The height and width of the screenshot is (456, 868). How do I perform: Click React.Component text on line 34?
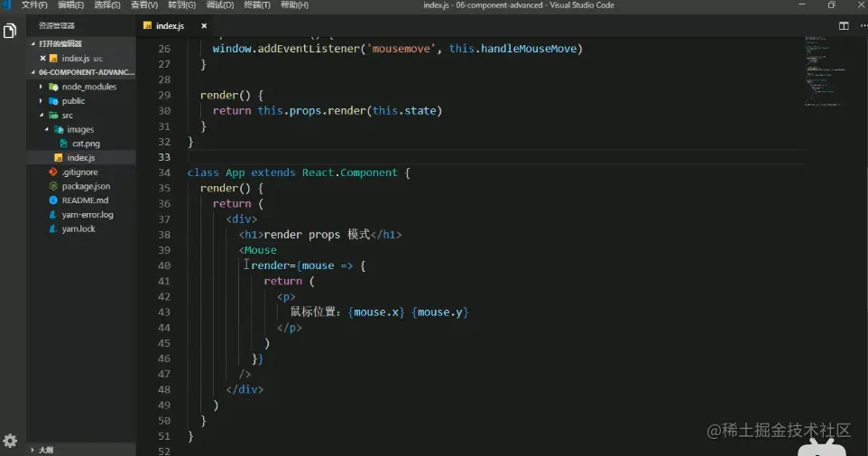click(x=349, y=172)
